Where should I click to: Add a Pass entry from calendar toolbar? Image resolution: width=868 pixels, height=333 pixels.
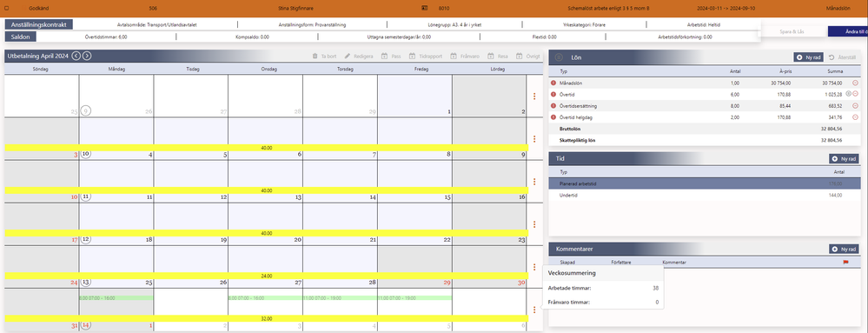click(391, 56)
